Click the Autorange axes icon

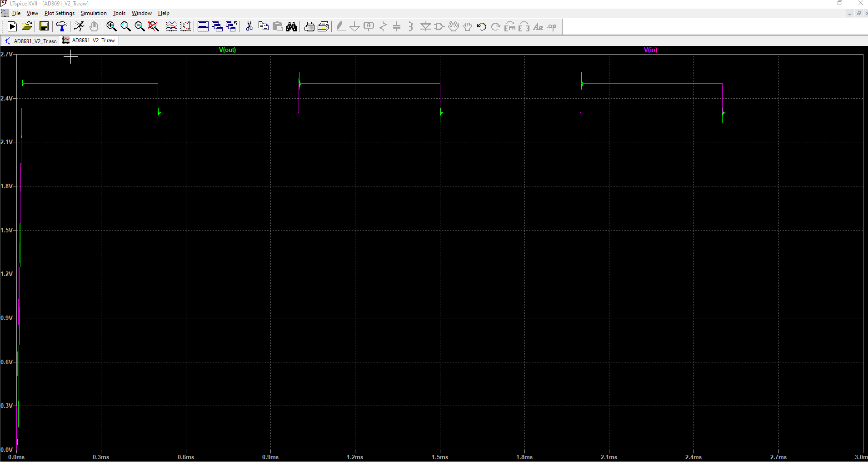coord(185,26)
